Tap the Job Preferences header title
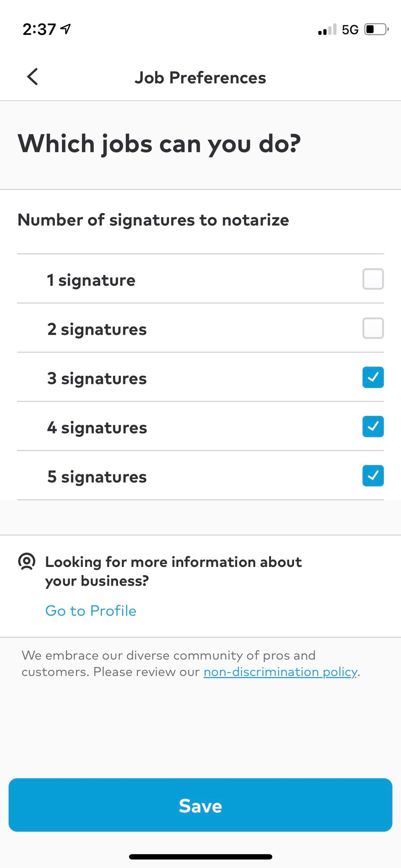 [200, 78]
